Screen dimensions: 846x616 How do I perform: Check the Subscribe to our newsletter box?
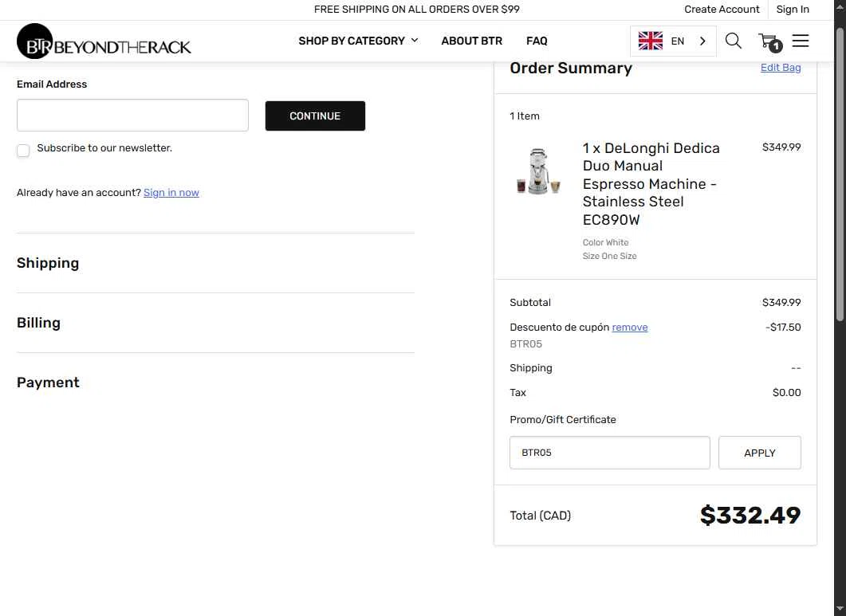23,151
